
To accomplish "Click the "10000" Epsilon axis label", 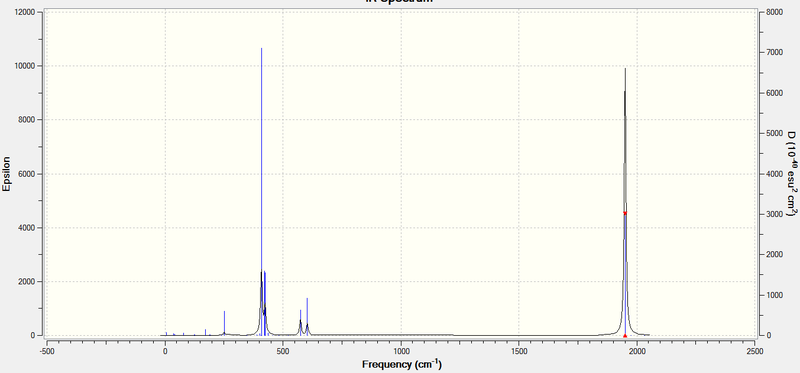I will click(x=24, y=66).
